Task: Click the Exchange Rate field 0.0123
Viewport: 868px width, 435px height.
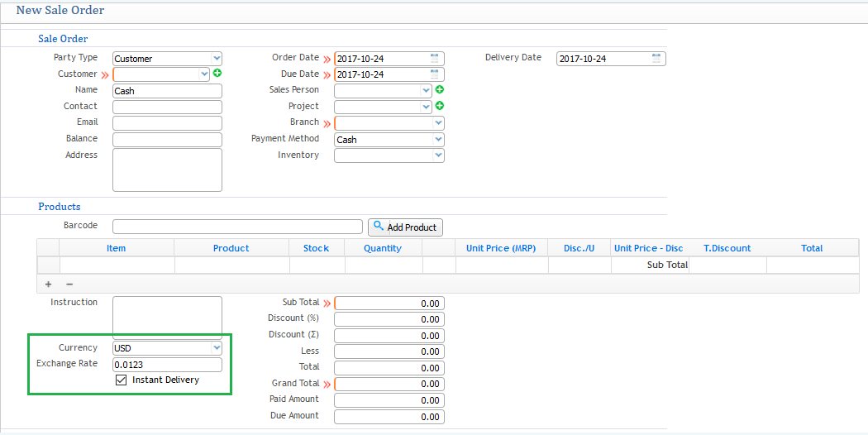Action: pyautogui.click(x=167, y=365)
